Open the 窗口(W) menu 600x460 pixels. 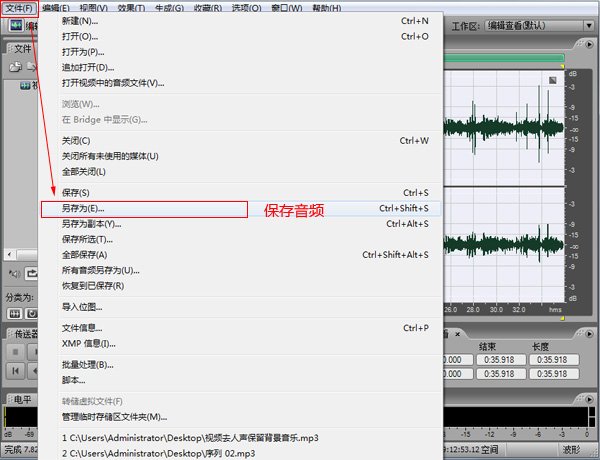(x=287, y=8)
